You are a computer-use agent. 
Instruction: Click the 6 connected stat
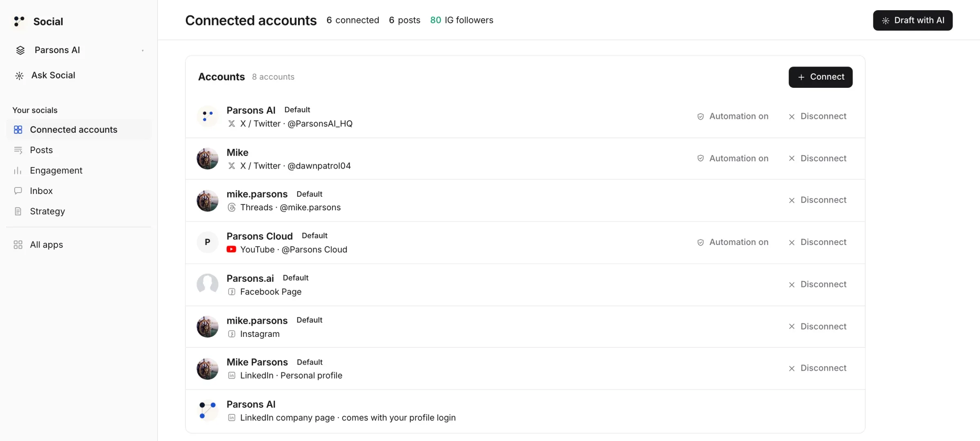click(x=353, y=20)
